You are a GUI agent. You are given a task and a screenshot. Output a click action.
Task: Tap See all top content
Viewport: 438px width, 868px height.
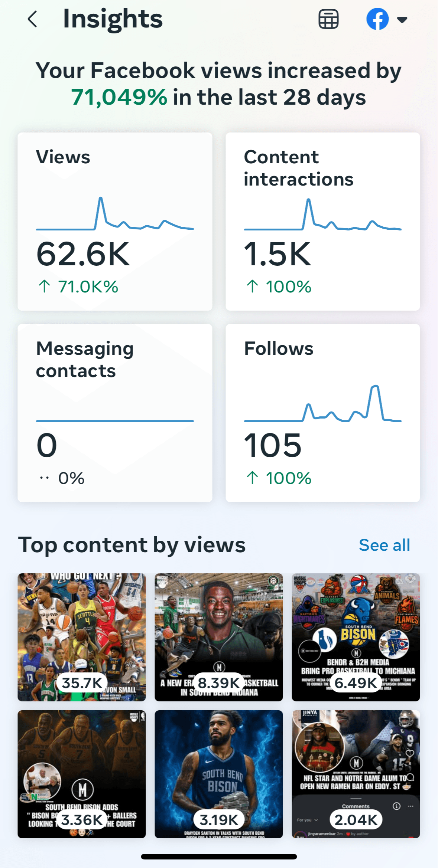tap(384, 545)
